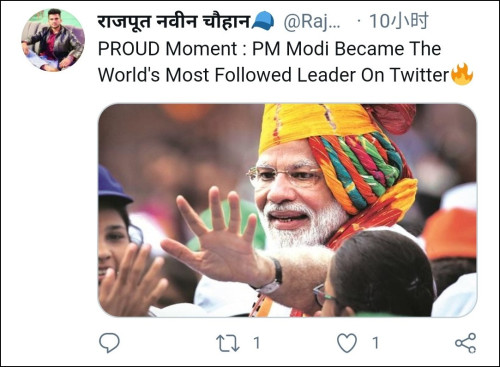Image resolution: width=500 pixels, height=367 pixels.
Task: View the retweet count number 1
Action: 256,343
